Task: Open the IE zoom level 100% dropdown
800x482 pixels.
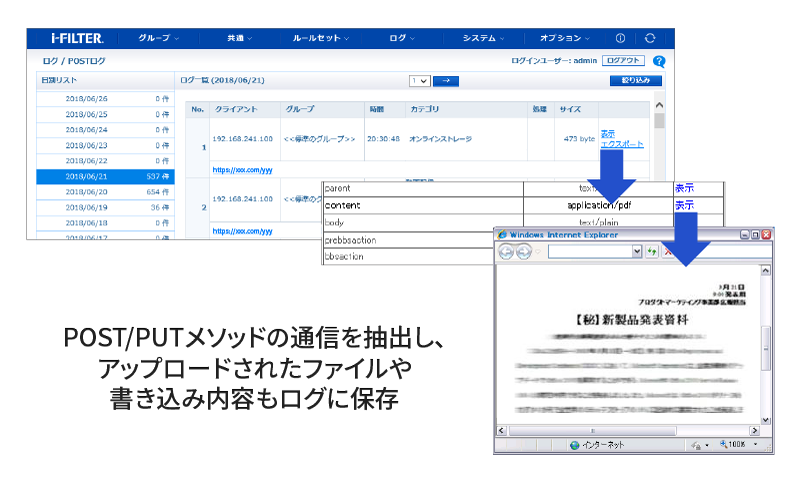Action: (723, 445)
